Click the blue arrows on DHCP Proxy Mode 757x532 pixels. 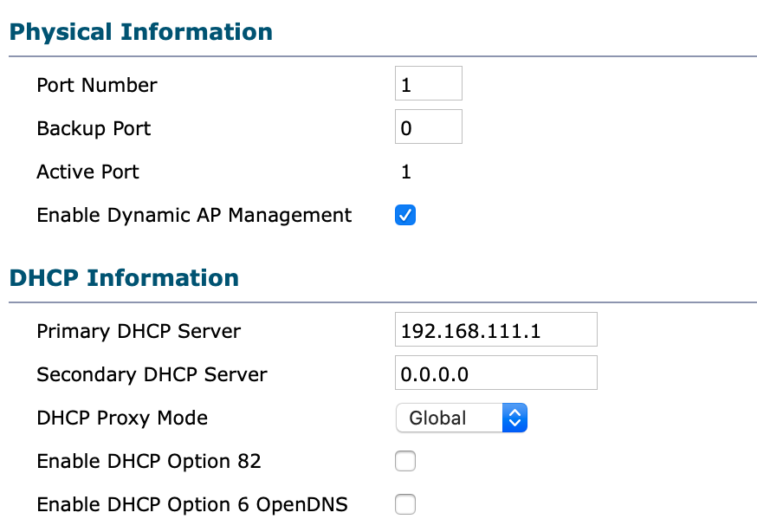514,418
